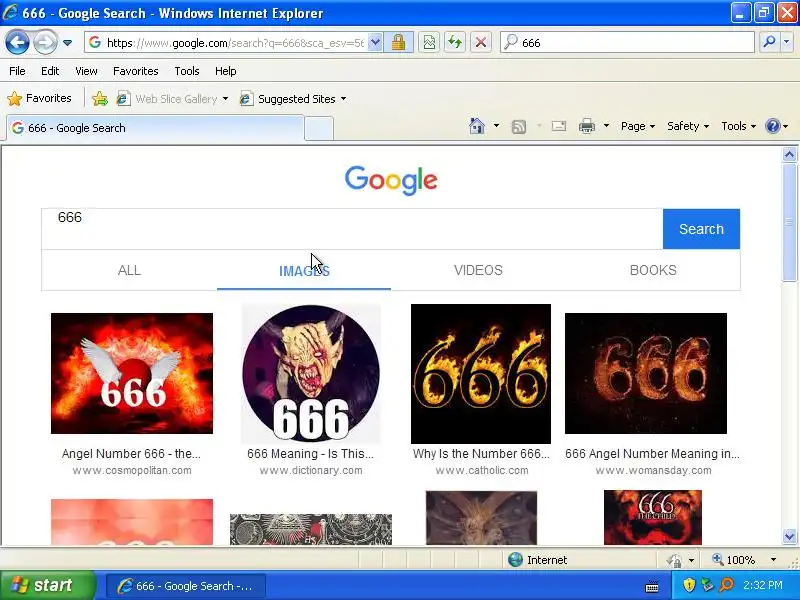Screen dimensions: 800x600
Task: Open Favorites center star button
Action: (x=39, y=98)
